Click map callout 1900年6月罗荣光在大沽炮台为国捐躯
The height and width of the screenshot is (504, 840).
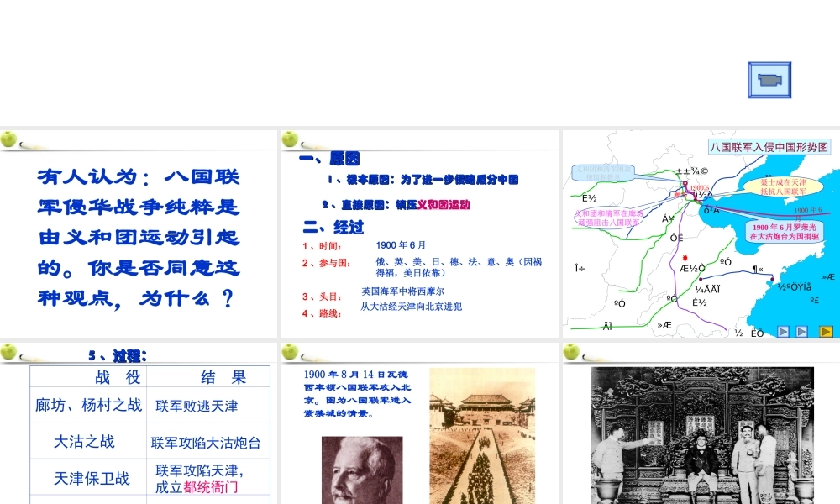785,231
